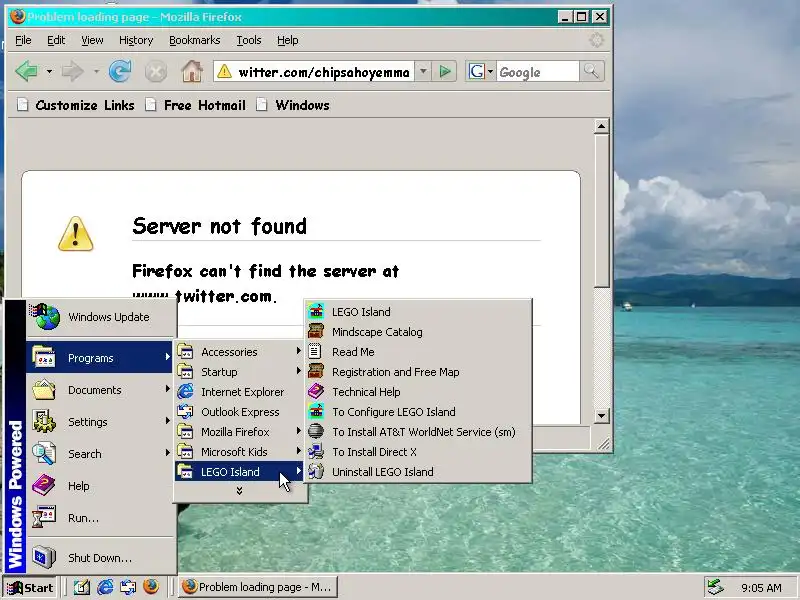The height and width of the screenshot is (600, 800).
Task: Reload the page with the Refresh icon
Action: (120, 71)
